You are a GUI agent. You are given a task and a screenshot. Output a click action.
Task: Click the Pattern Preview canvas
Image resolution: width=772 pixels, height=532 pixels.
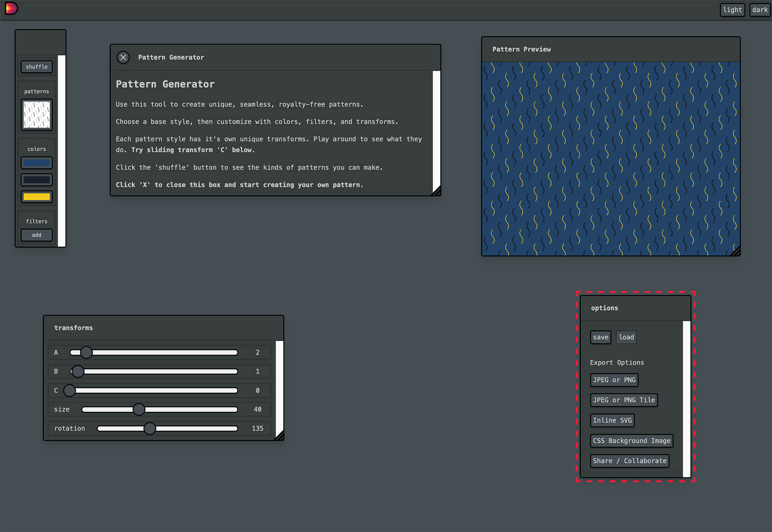pyautogui.click(x=611, y=159)
